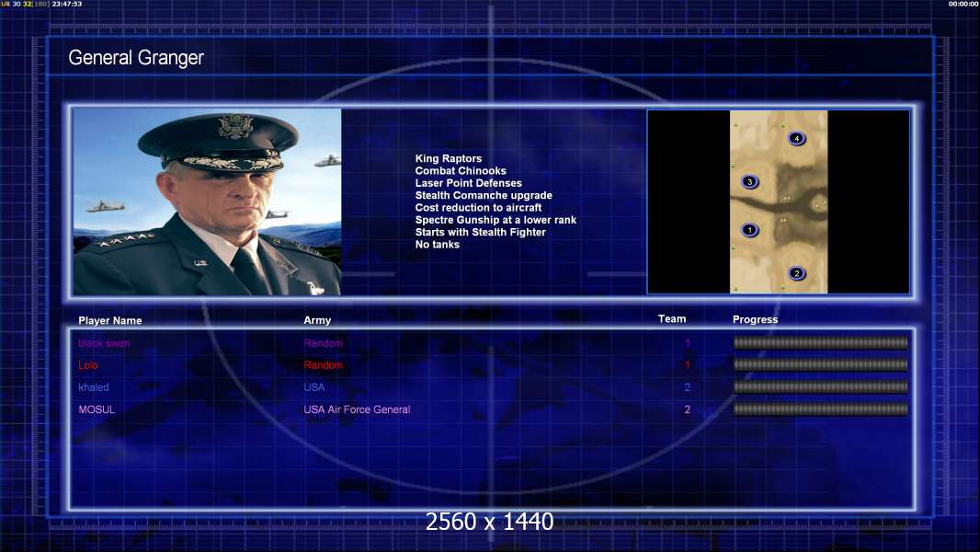This screenshot has width=980, height=552.
Task: Click General Granger's portrait image
Action: point(207,201)
